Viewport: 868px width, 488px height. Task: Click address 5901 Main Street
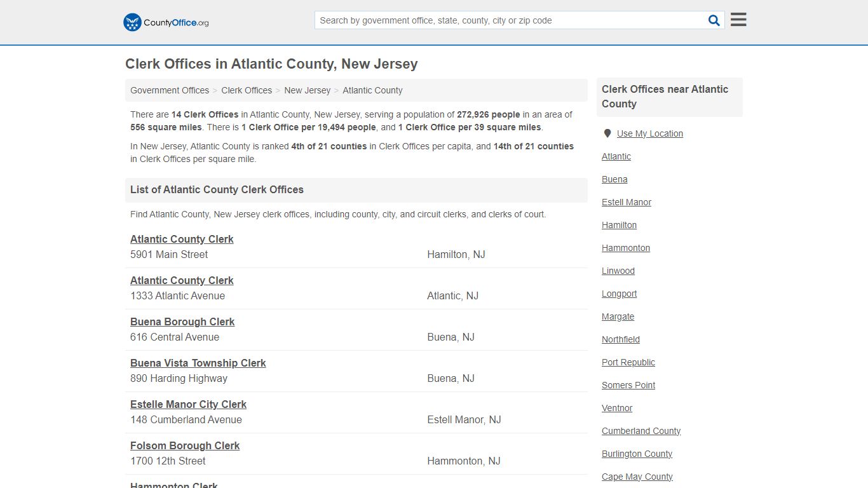click(x=169, y=254)
